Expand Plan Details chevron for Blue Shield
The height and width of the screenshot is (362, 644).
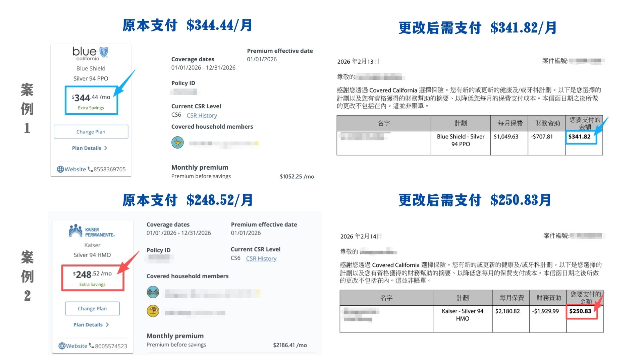point(106,148)
